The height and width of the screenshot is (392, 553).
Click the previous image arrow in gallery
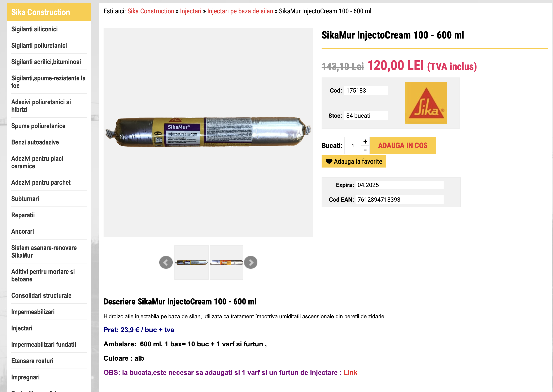(x=166, y=262)
